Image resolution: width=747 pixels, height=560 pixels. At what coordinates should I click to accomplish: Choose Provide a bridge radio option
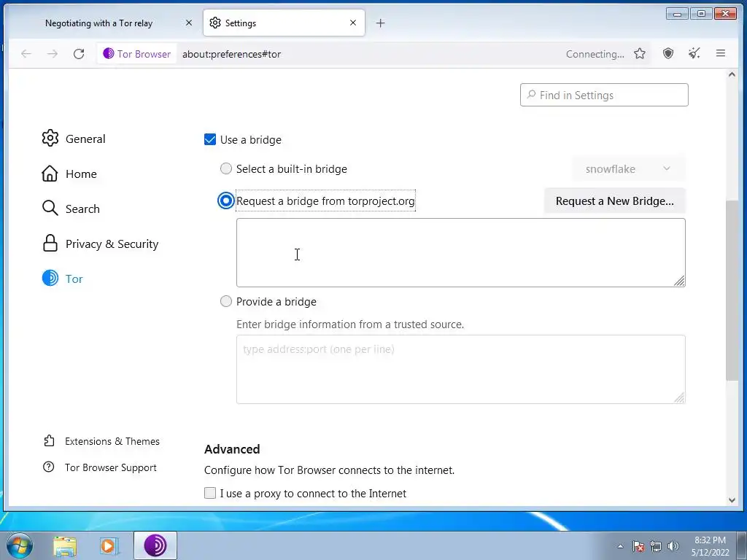pyautogui.click(x=226, y=301)
